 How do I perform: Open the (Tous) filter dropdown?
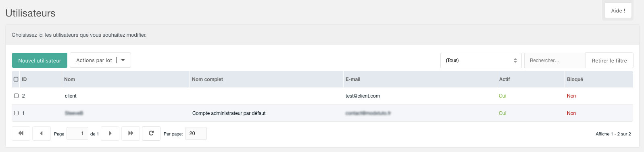pyautogui.click(x=481, y=60)
